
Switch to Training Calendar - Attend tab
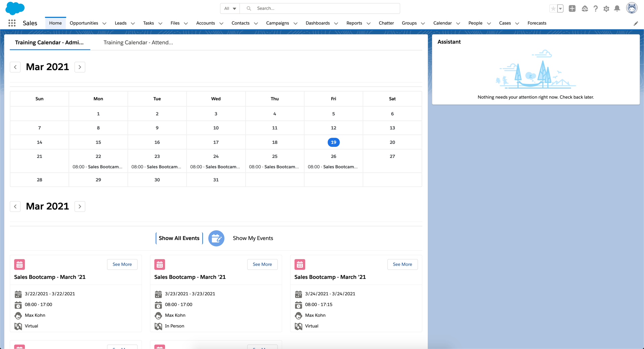138,43
